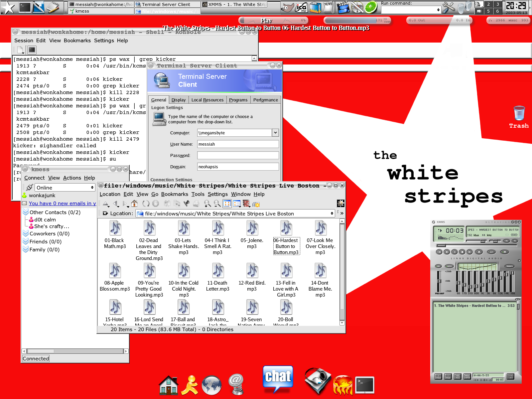Stop playback in XMMS
The height and width of the screenshot is (399, 532).
[x=462, y=252]
